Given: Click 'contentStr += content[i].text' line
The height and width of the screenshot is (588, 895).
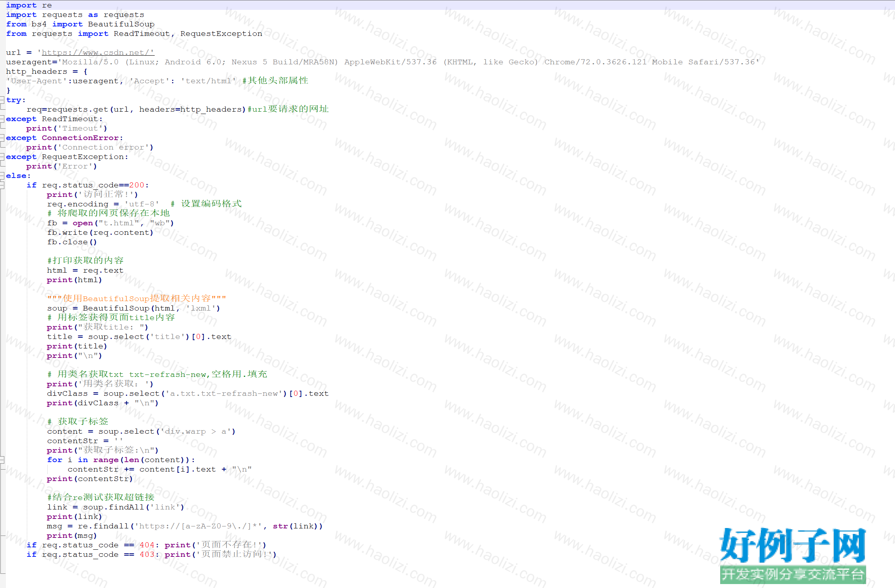Looking at the screenshot, I should click(x=160, y=469).
